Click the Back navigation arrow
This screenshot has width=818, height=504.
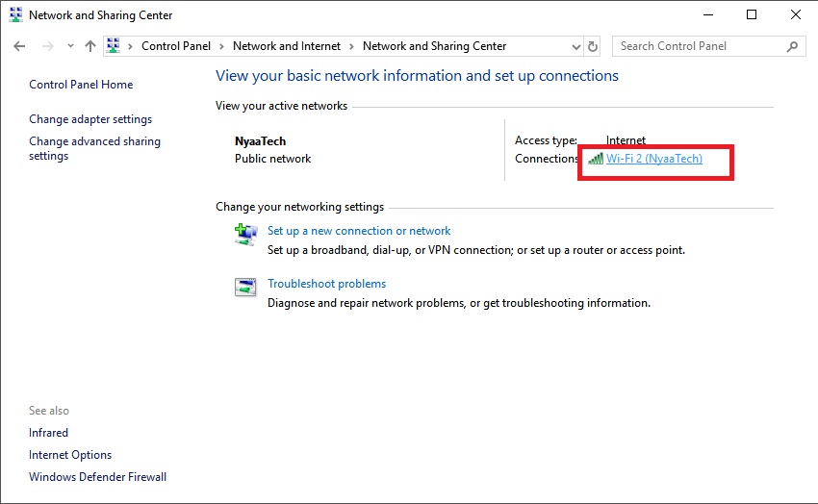coord(19,46)
